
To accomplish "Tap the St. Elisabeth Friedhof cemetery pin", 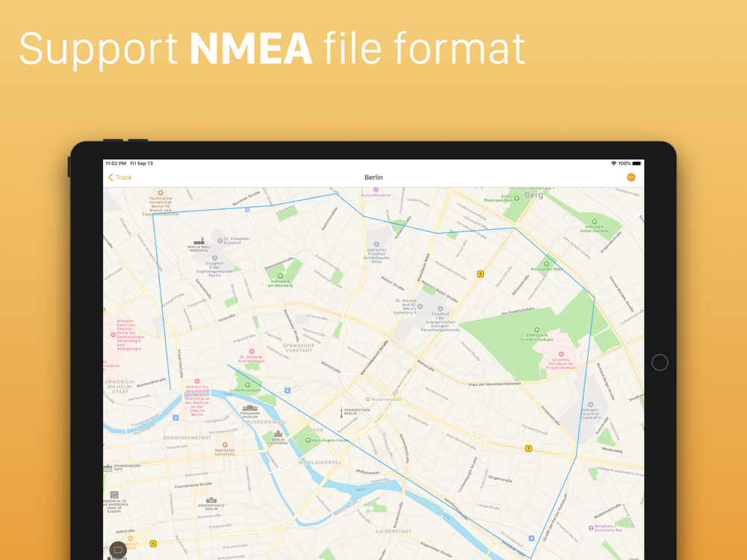I will click(x=220, y=241).
